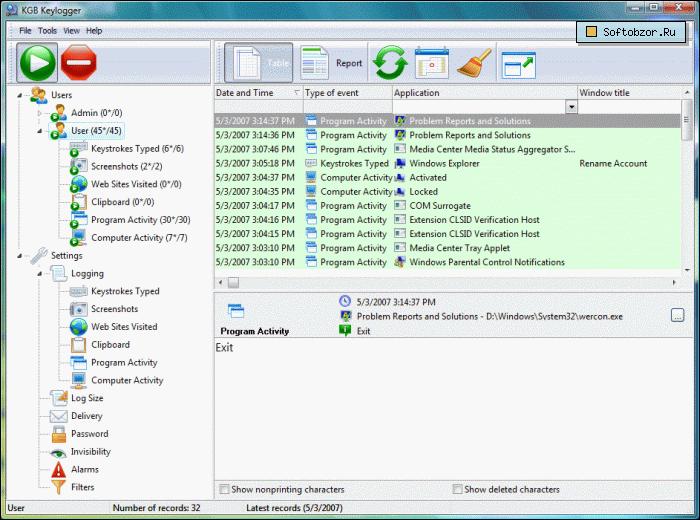
Task: Open the calendar date filter icon
Action: 431,63
